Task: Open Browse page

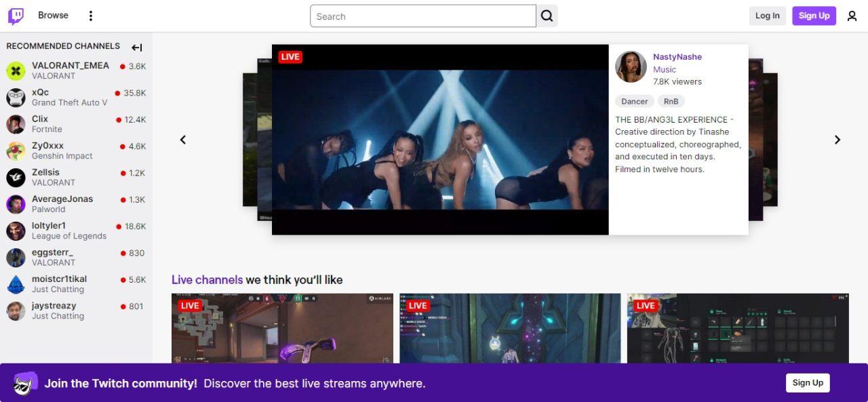Action: 53,15
